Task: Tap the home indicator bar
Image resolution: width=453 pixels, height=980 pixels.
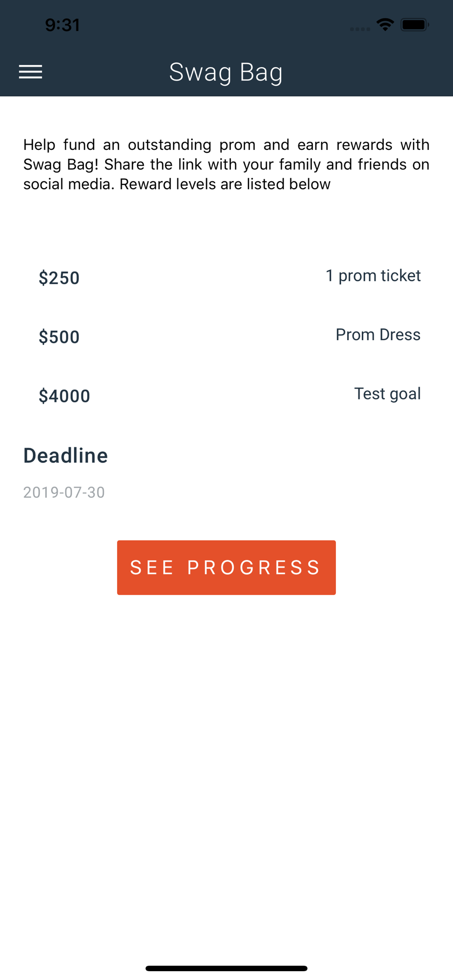Action: click(226, 968)
